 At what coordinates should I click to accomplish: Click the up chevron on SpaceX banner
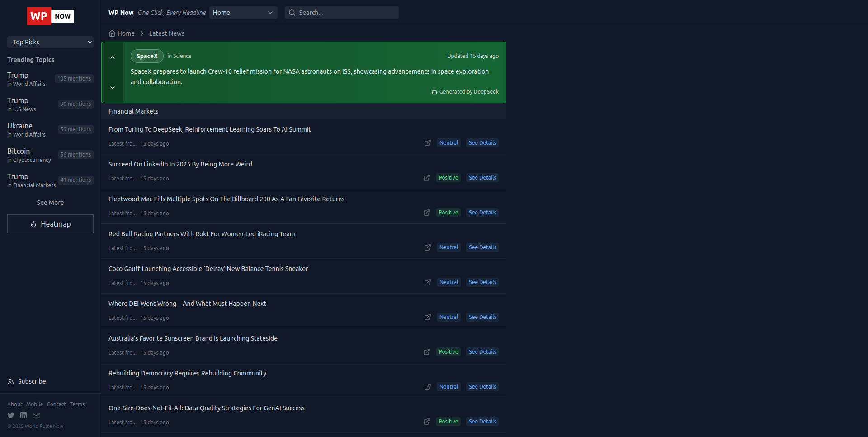click(113, 57)
